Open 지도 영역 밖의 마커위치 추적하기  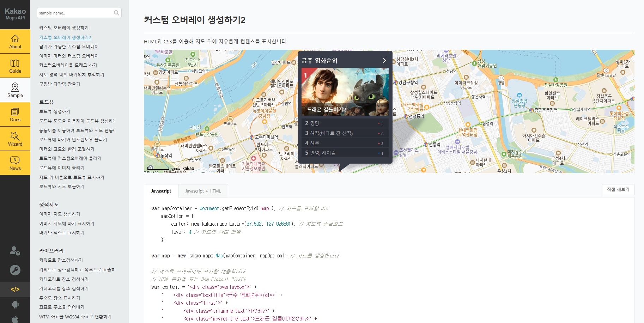click(72, 75)
